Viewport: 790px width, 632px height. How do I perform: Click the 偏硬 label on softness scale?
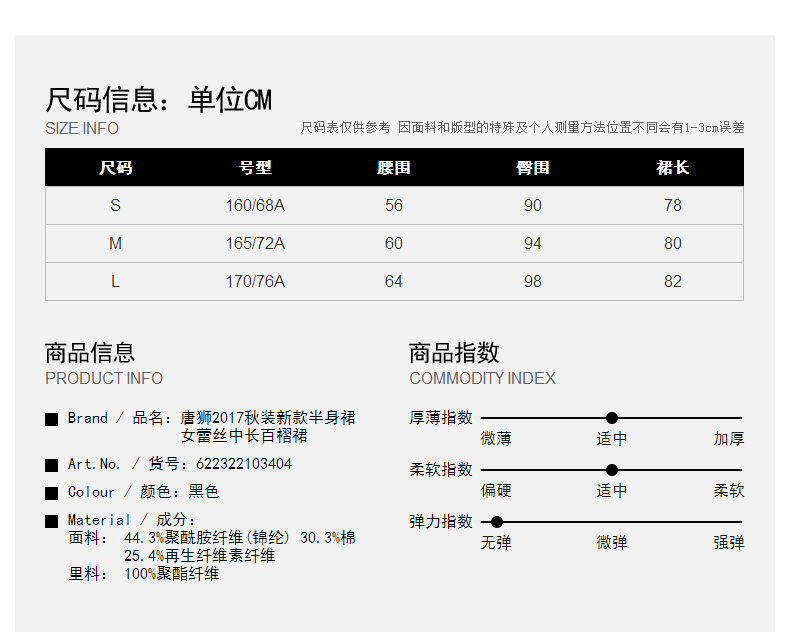[x=496, y=491]
